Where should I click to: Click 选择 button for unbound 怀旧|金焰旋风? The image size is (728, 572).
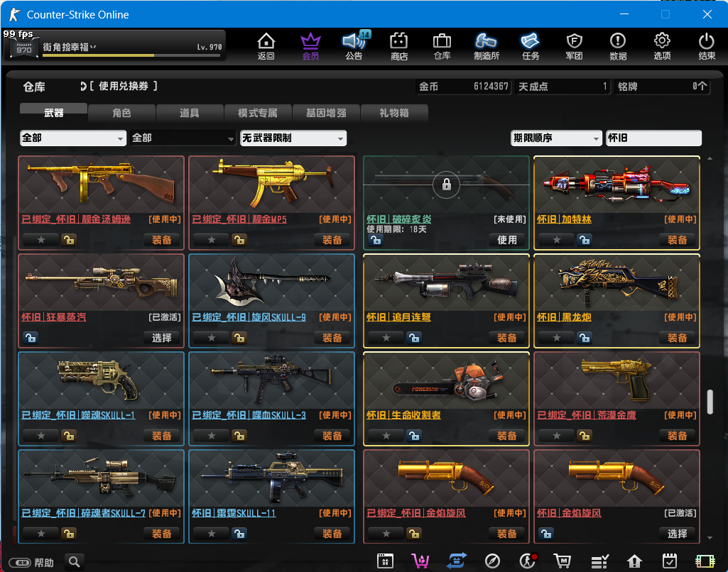[677, 534]
